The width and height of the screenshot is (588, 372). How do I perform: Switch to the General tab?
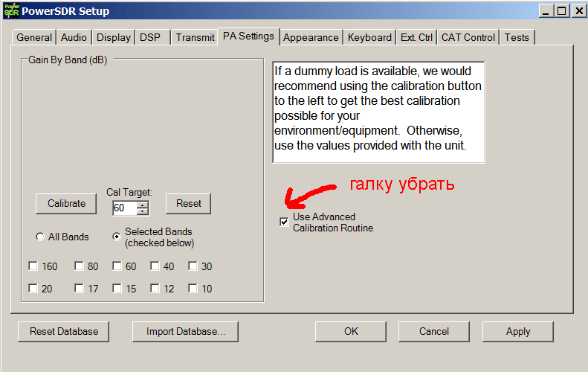click(34, 37)
